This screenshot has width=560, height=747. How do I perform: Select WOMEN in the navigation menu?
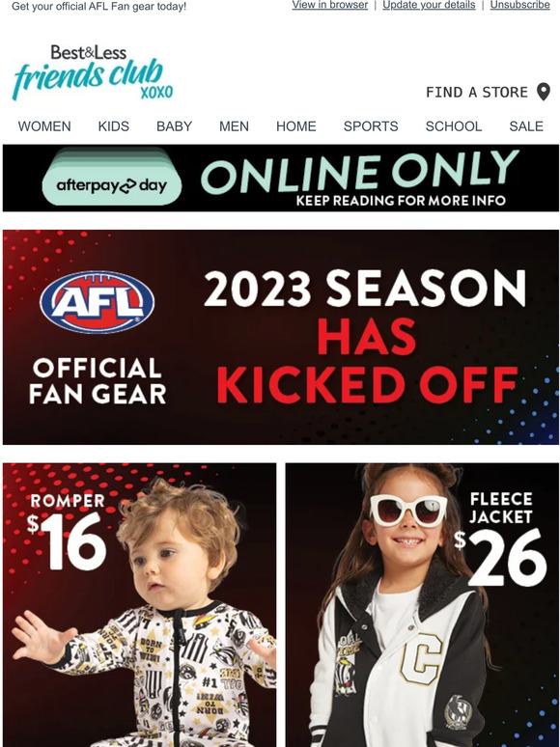pos(44,126)
